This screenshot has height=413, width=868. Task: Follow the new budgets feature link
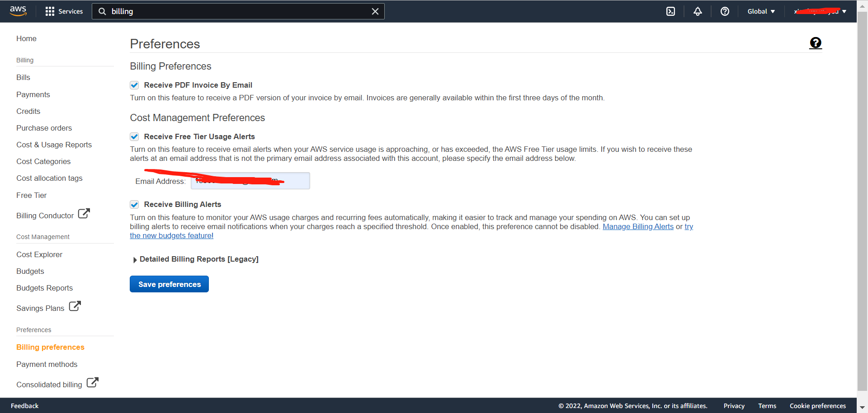(x=172, y=235)
